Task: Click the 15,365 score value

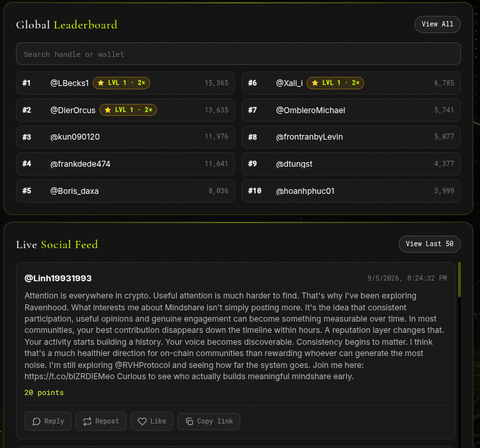Action: click(x=216, y=83)
